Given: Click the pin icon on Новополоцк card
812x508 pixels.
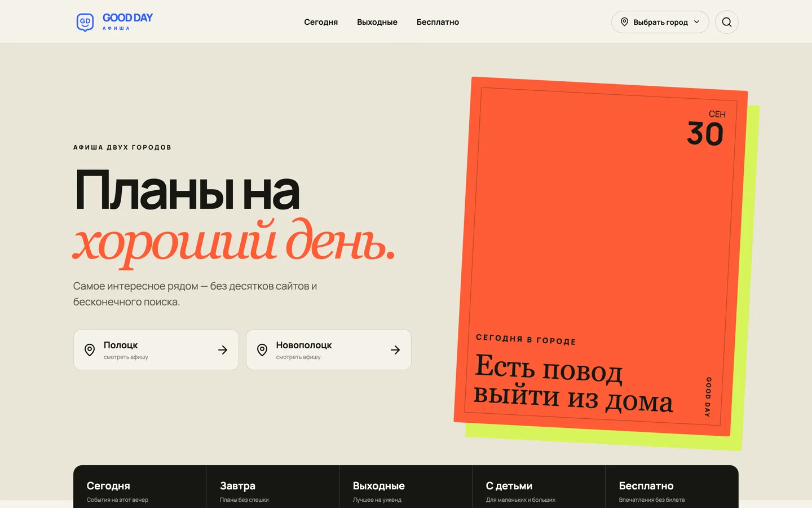Looking at the screenshot, I should 262,350.
